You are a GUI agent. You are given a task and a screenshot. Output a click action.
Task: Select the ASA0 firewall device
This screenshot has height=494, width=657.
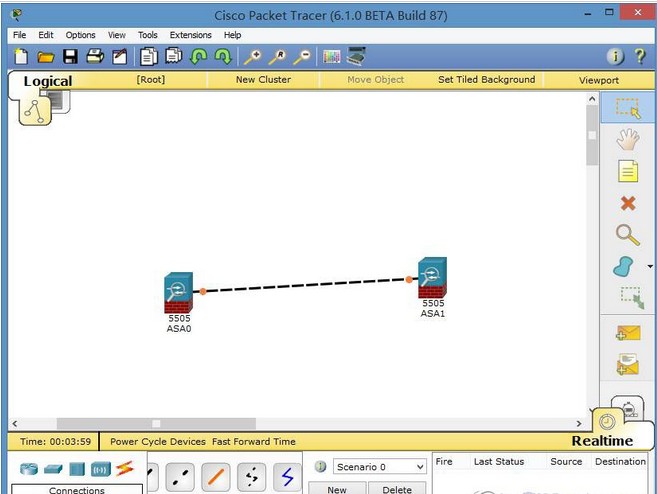pos(178,293)
